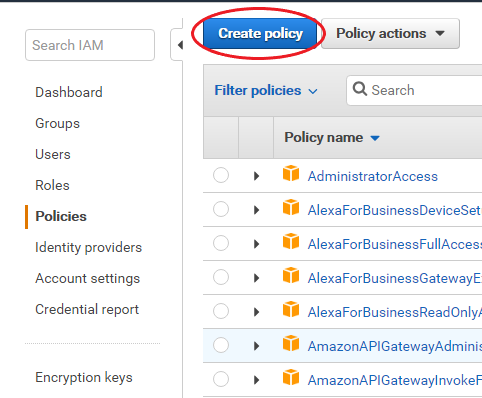Viewport: 482px width, 398px height.
Task: Select the AlexaForBusinessDeviceSetup radio button
Action: click(221, 209)
